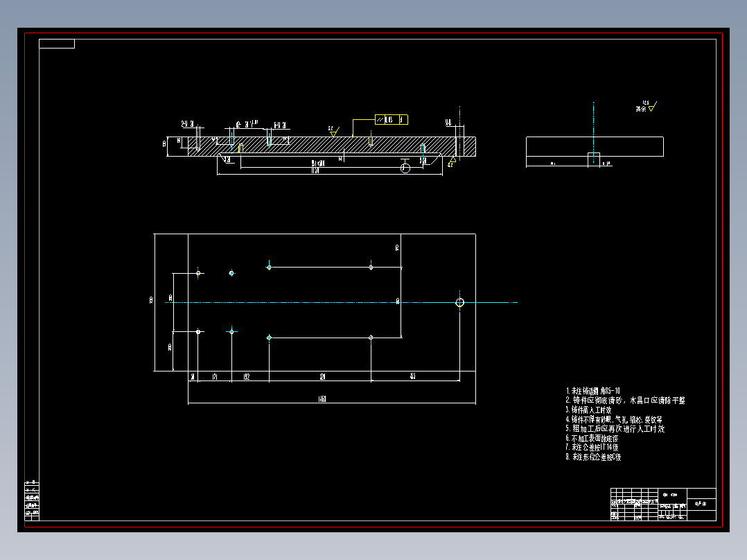
Task: Click the yellow geometric tolerance frame above section view
Action: point(392,119)
